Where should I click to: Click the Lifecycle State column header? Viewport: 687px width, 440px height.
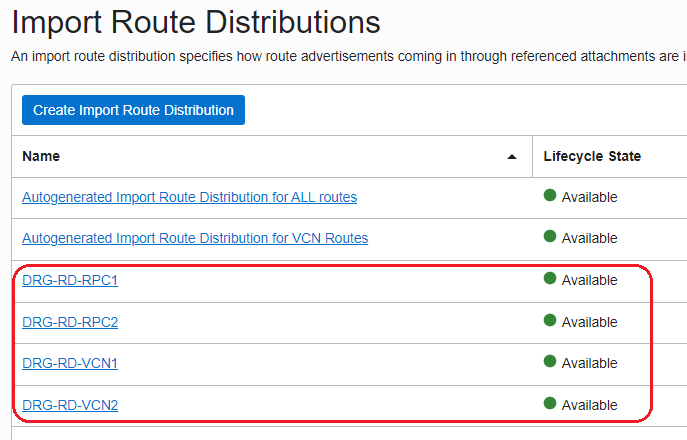592,156
